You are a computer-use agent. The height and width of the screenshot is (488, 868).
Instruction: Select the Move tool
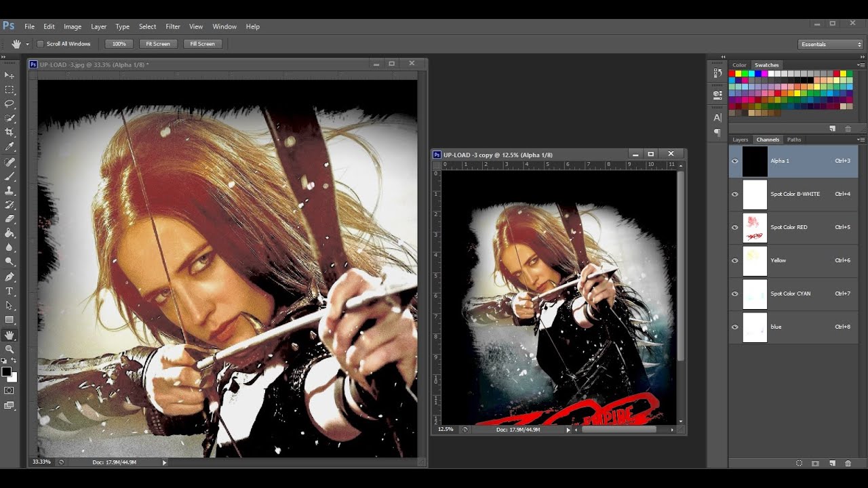9,75
